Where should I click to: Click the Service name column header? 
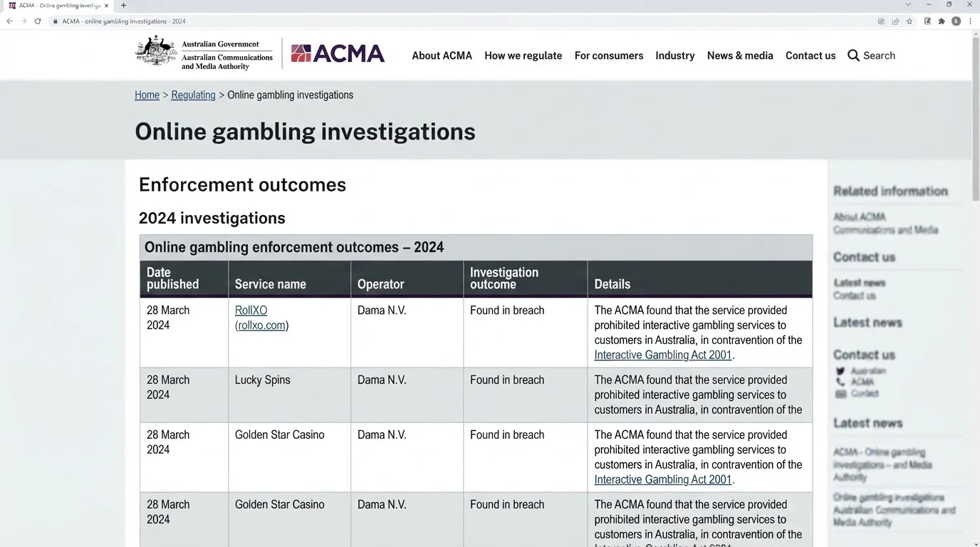pos(289,278)
